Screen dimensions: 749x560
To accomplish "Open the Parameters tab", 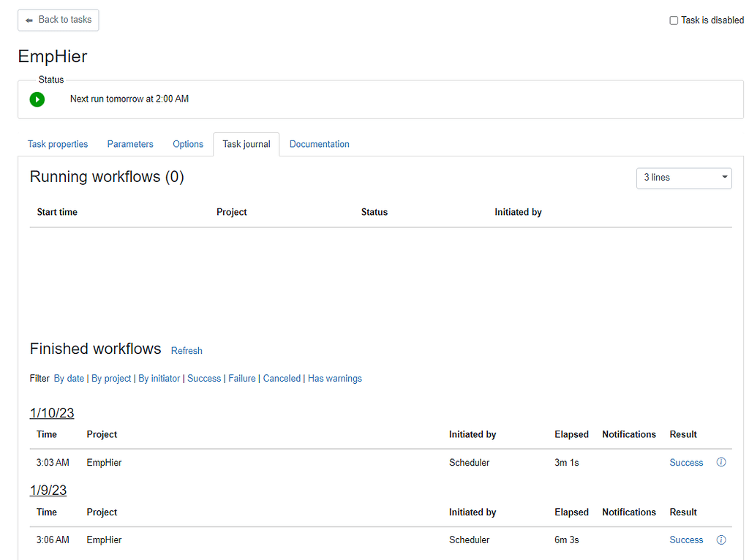I will coord(130,144).
